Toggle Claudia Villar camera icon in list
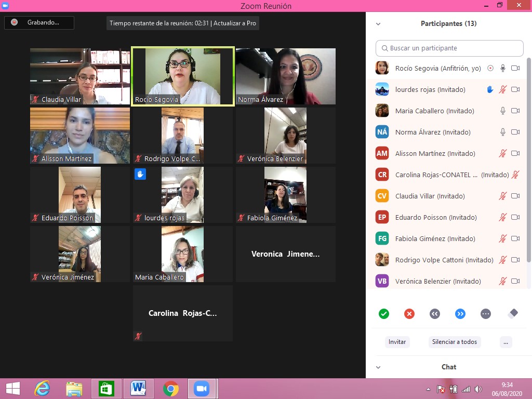Viewport: 532px width, 399px height. pos(515,196)
